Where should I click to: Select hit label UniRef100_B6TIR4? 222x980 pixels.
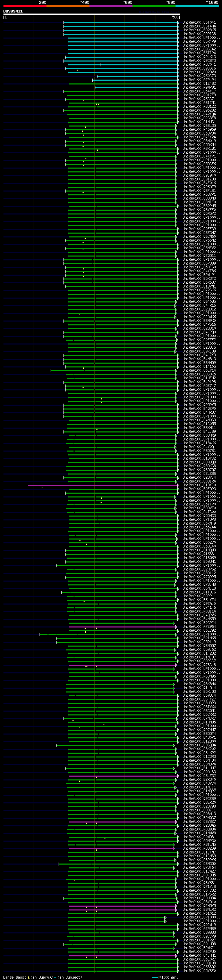point(199,53)
